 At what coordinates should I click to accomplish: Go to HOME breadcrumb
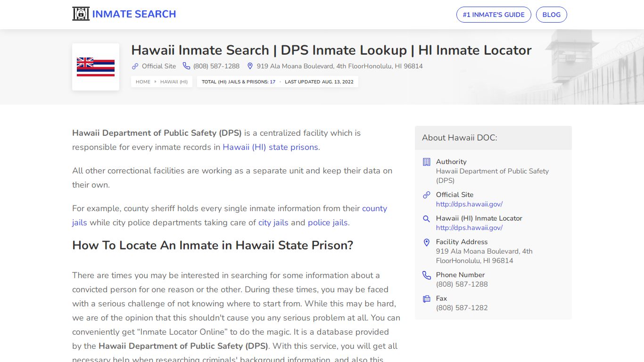[x=143, y=82]
